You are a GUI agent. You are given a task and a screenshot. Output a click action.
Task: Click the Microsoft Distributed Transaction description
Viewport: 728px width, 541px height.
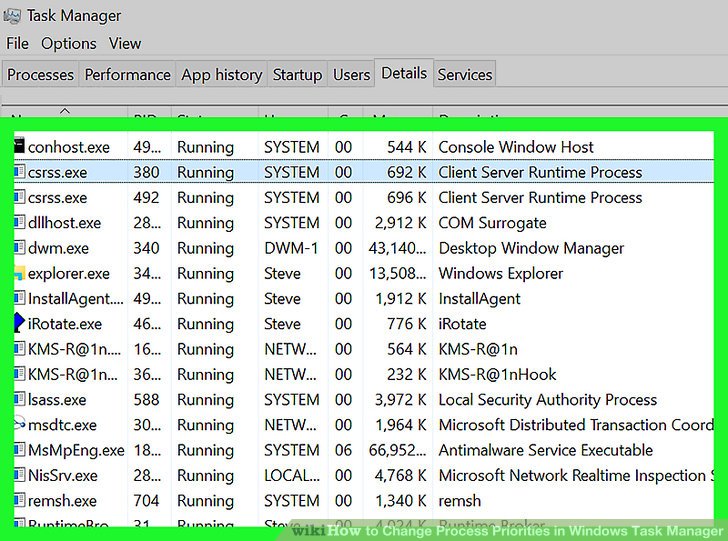click(x=576, y=425)
